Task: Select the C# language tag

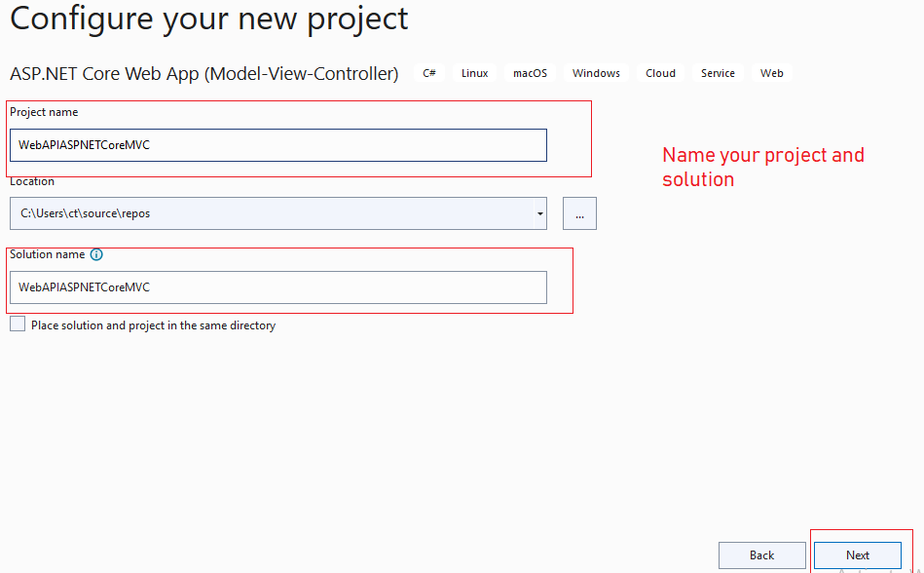Action: [428, 72]
